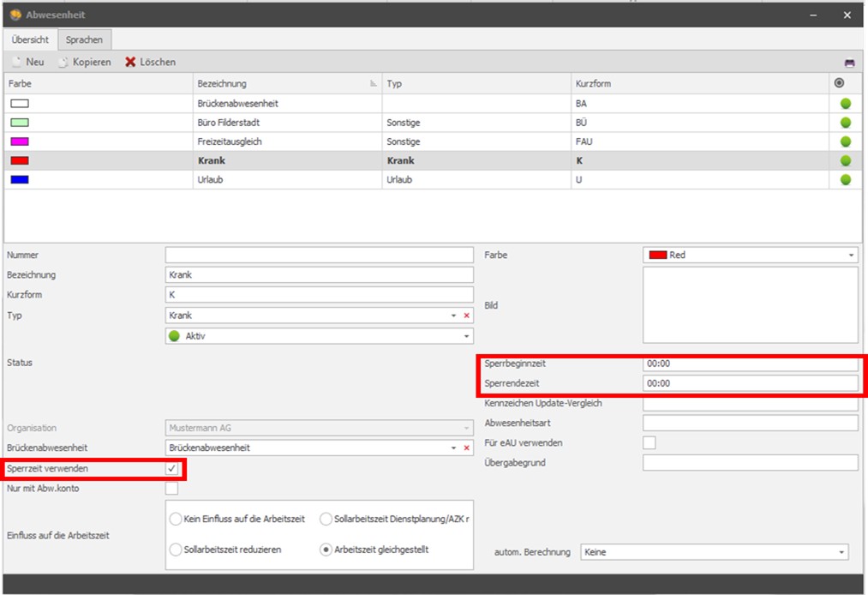This screenshot has height=595, width=868.
Task: Open the Sprachen tab
Action: click(x=84, y=40)
